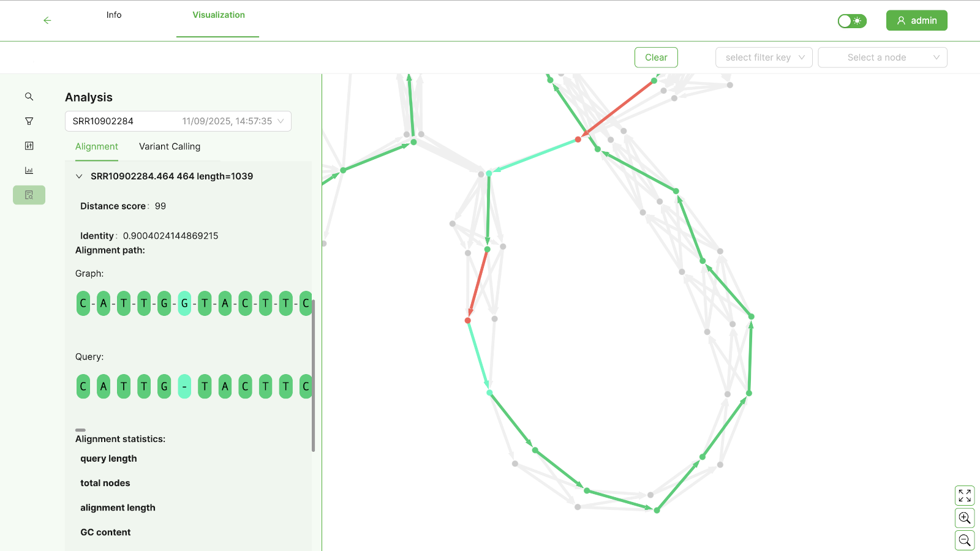The width and height of the screenshot is (980, 551).
Task: Zoom out of the graph
Action: 965,540
